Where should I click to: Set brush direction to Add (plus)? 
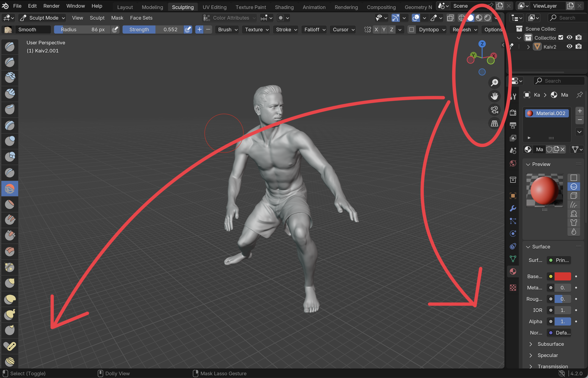(x=200, y=30)
